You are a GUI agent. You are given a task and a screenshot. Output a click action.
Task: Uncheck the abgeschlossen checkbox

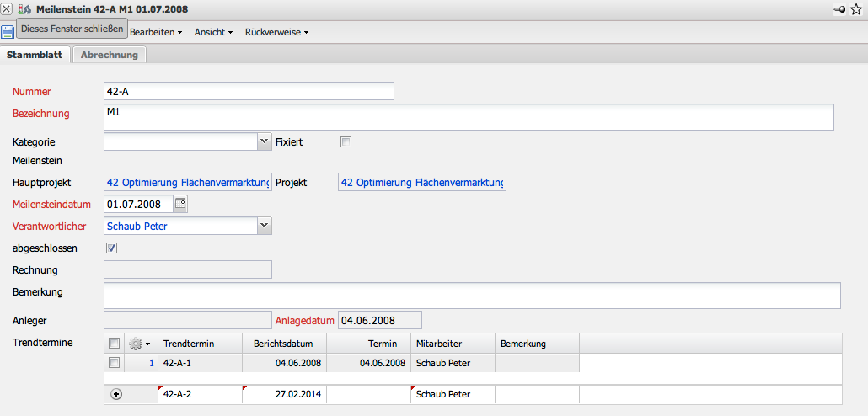[x=112, y=248]
